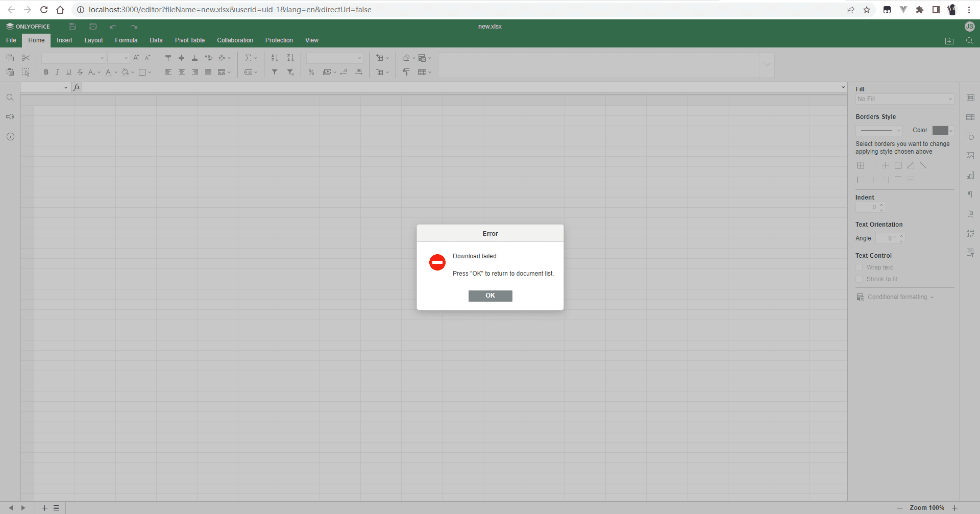The height and width of the screenshot is (514, 980).
Task: Click the Percent style icon
Action: coord(311,72)
